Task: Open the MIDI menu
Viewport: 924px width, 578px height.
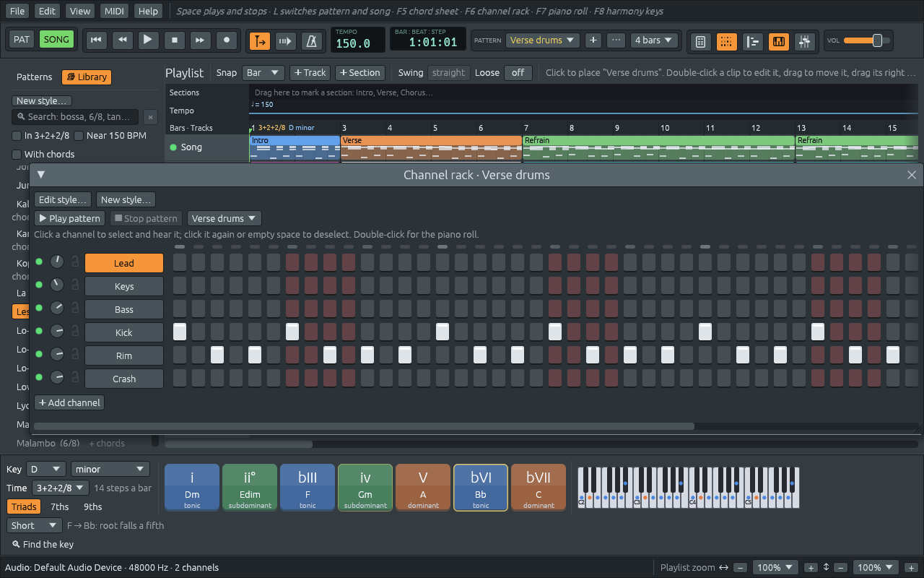Action: 114,11
